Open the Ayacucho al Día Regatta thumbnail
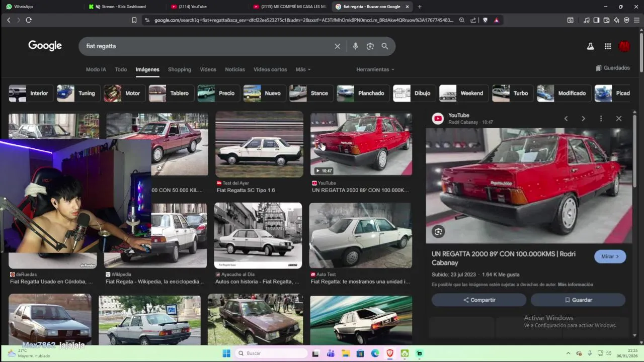This screenshot has width=644, height=362. pos(258,235)
